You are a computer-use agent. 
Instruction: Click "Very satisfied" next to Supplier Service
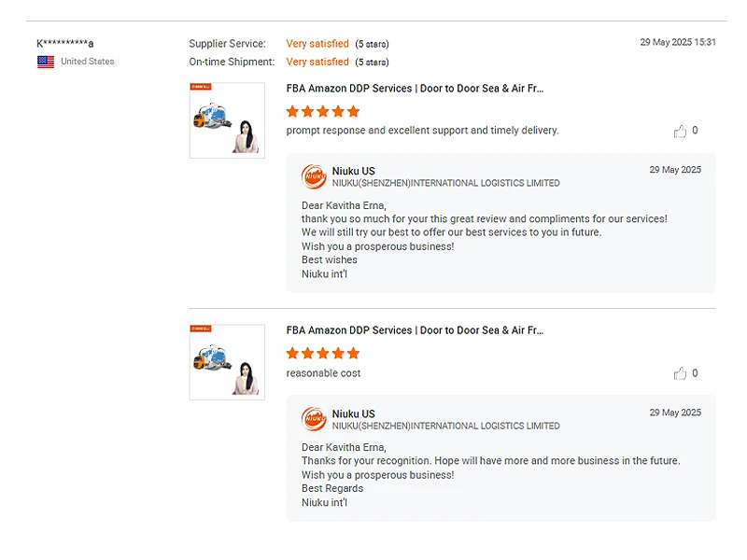click(317, 44)
